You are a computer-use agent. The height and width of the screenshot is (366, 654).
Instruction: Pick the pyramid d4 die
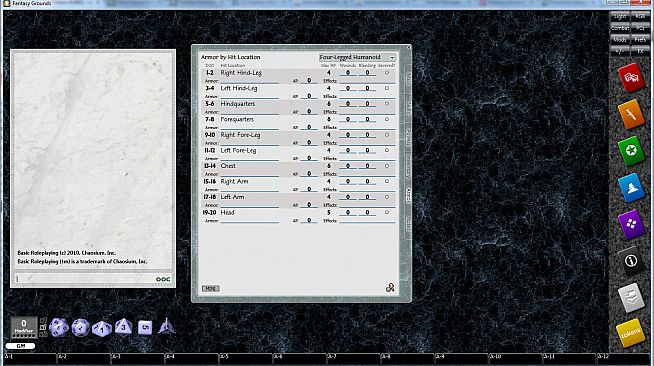pos(166,326)
